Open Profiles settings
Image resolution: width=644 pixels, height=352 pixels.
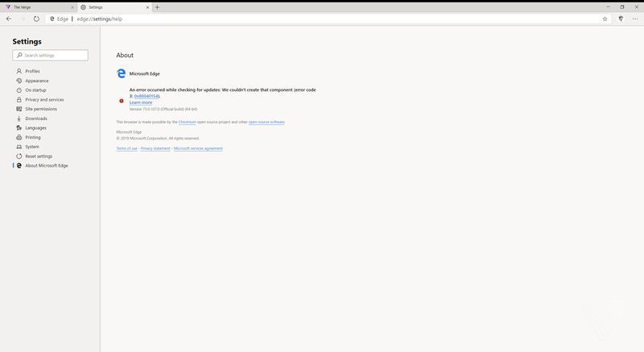click(x=32, y=71)
